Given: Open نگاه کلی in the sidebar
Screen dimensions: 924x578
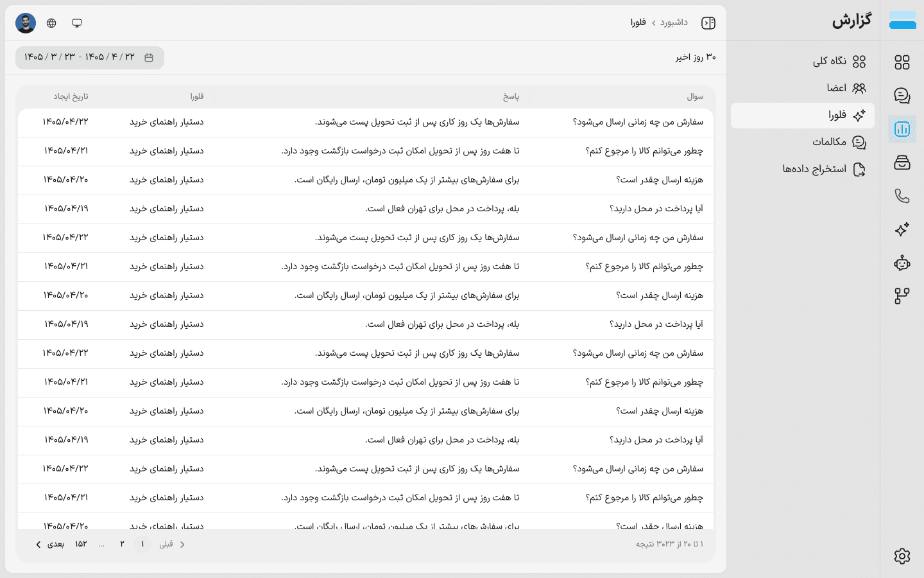Looking at the screenshot, I should click(803, 61).
